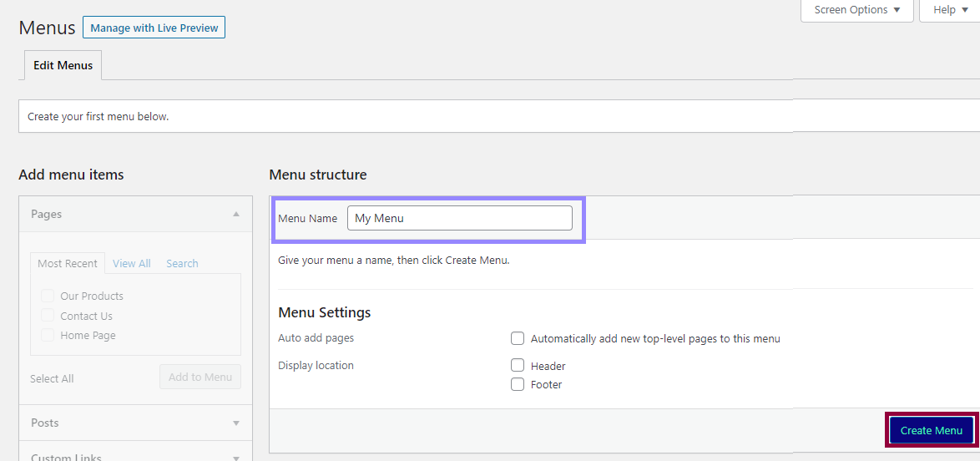Click the Create Menu button
Viewport: 980px width, 461px height.
931,430
